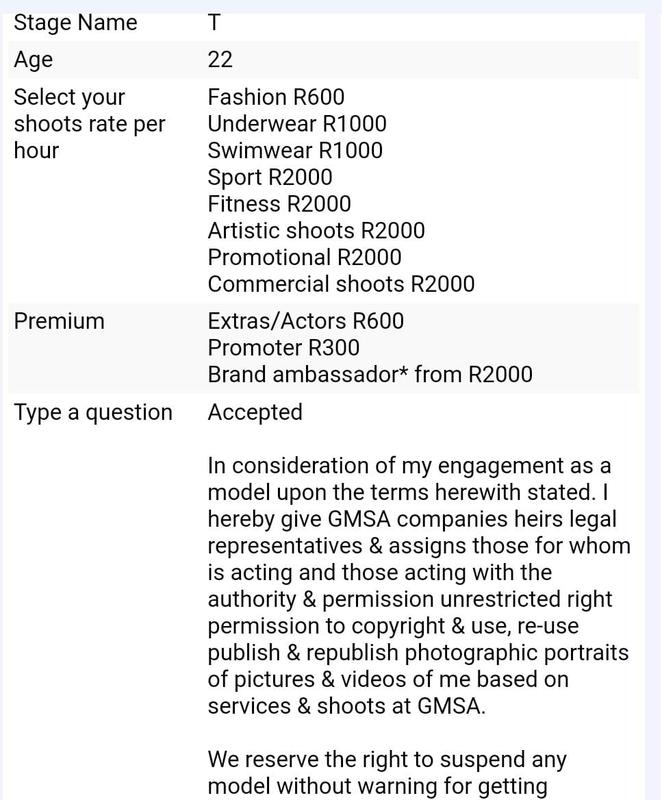This screenshot has width=662, height=800.
Task: Click the Promoter R300 entry
Action: pyautogui.click(x=283, y=348)
